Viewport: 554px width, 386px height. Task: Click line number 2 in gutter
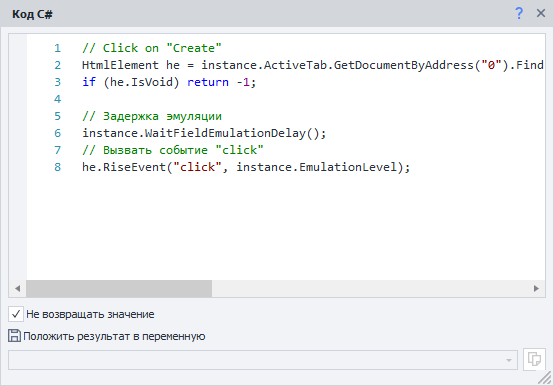[57, 65]
